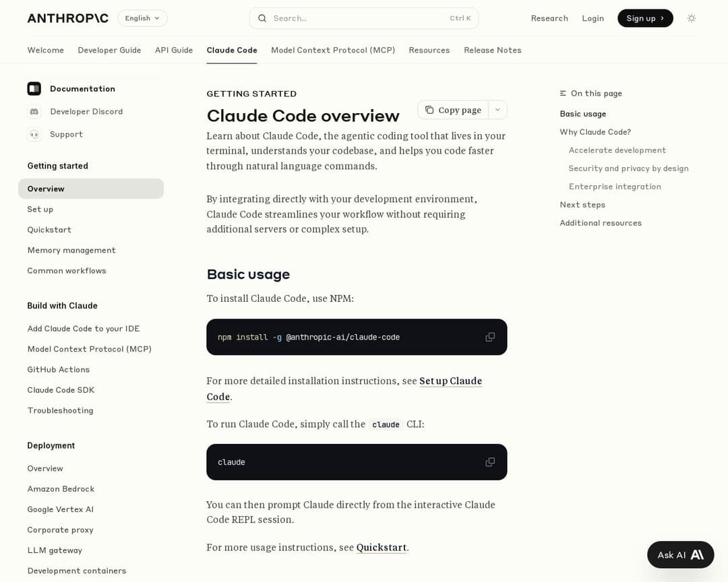Switch to the Developer Guide tab
Image resolution: width=728 pixels, height=582 pixels.
pos(110,50)
